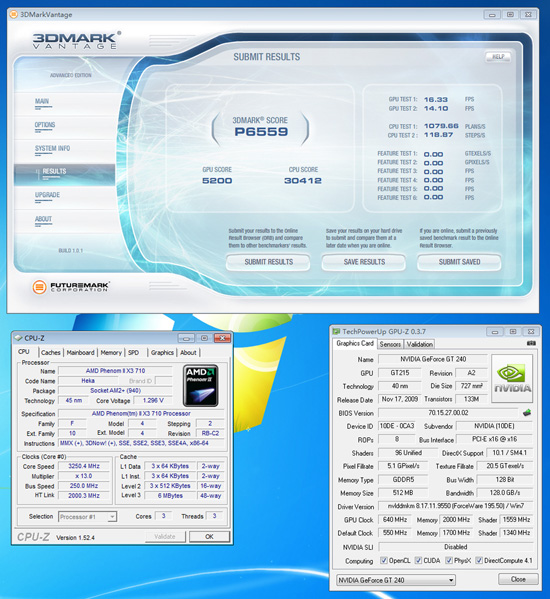Click the SUBMIT RESULTS button

[x=269, y=262]
